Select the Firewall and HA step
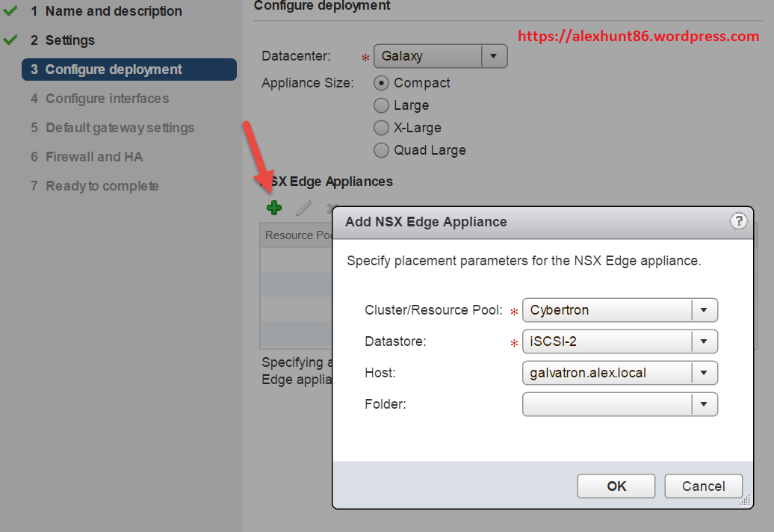The height and width of the screenshot is (532, 774). pos(93,157)
